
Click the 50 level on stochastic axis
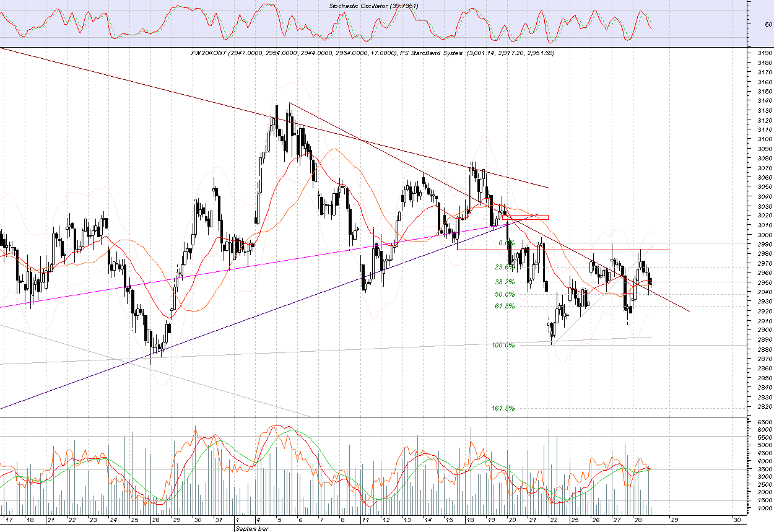(x=768, y=25)
